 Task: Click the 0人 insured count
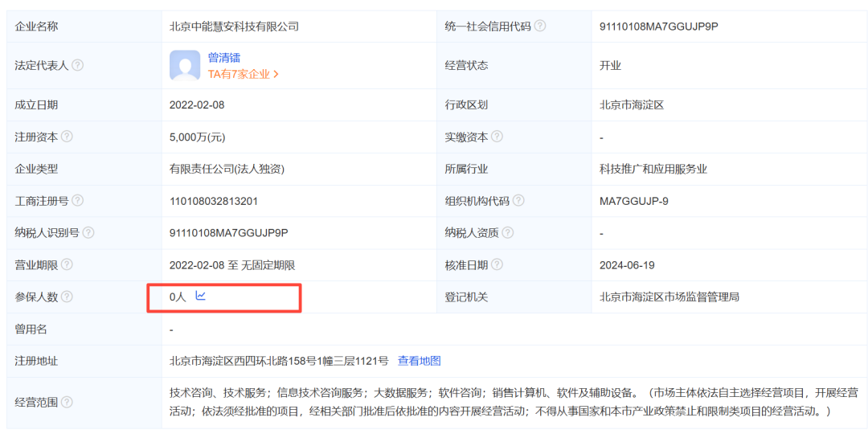tap(178, 297)
